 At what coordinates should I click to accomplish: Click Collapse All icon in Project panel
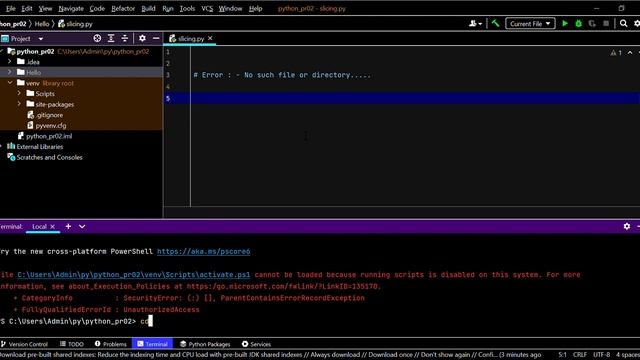[x=125, y=38]
